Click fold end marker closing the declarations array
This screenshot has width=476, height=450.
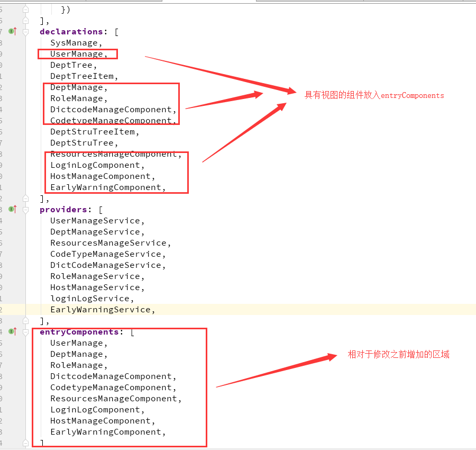tap(25, 199)
